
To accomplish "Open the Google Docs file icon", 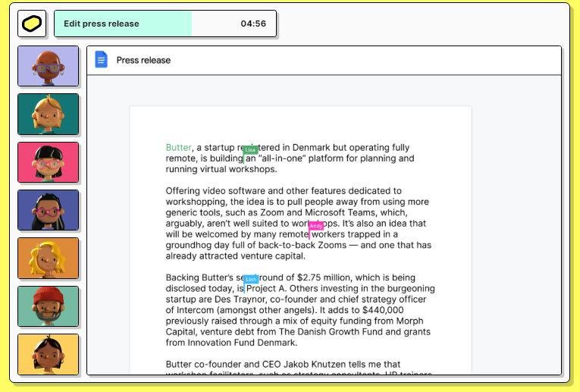I will click(x=102, y=60).
